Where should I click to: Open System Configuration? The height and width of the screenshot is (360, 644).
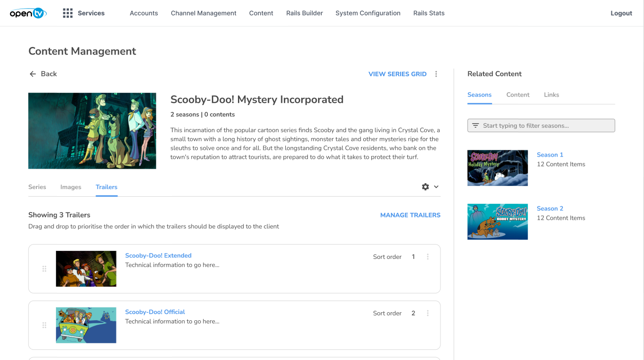click(368, 13)
